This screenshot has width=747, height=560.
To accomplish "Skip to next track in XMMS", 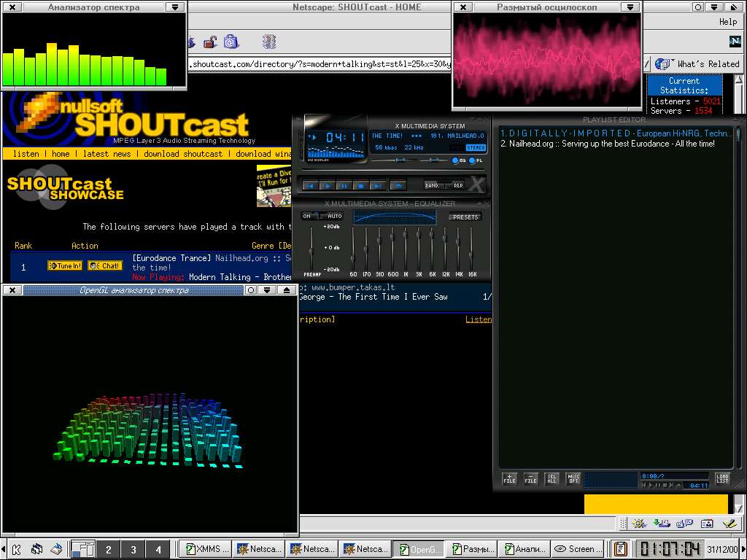I will [377, 185].
